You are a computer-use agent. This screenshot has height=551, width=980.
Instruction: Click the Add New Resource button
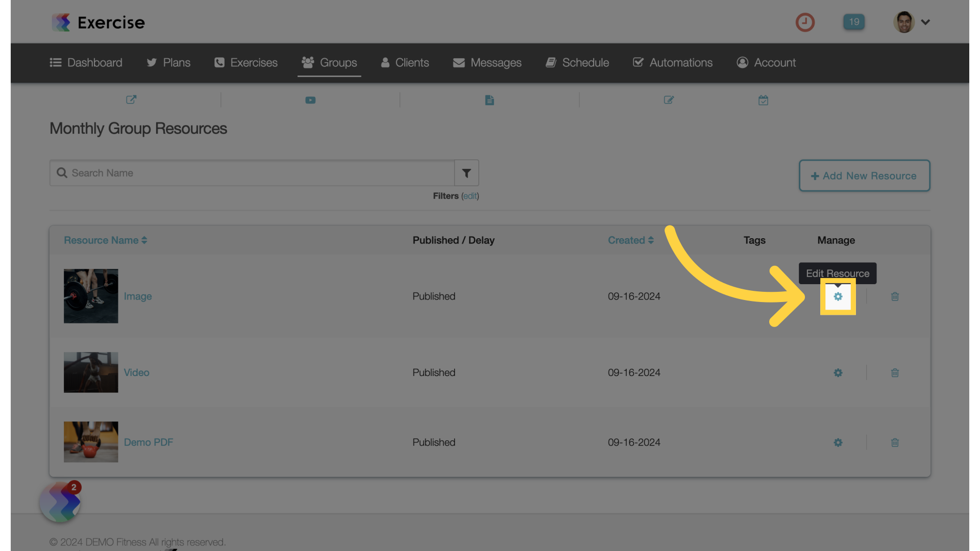864,175
